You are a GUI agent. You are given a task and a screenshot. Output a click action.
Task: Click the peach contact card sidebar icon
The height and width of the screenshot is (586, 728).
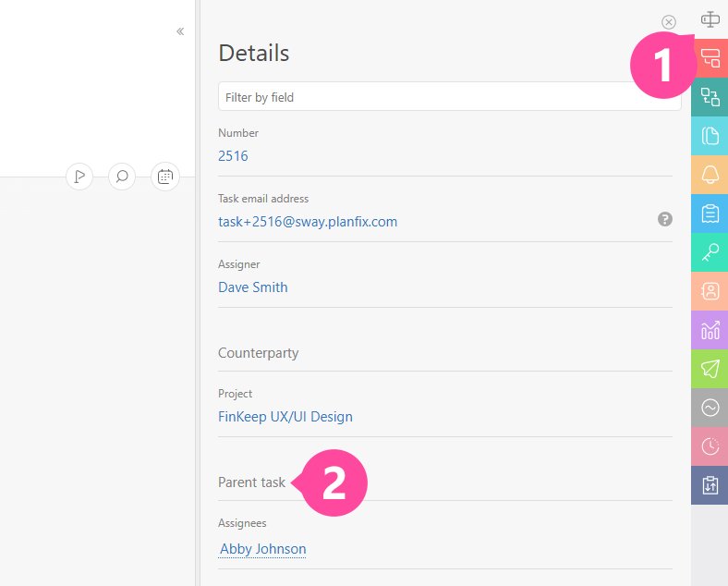pyautogui.click(x=710, y=291)
